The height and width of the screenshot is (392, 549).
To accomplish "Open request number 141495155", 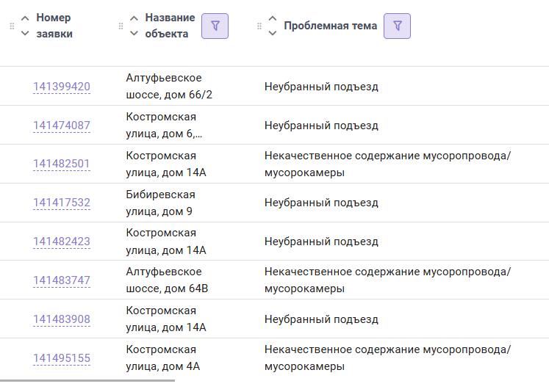I will pyautogui.click(x=62, y=357).
